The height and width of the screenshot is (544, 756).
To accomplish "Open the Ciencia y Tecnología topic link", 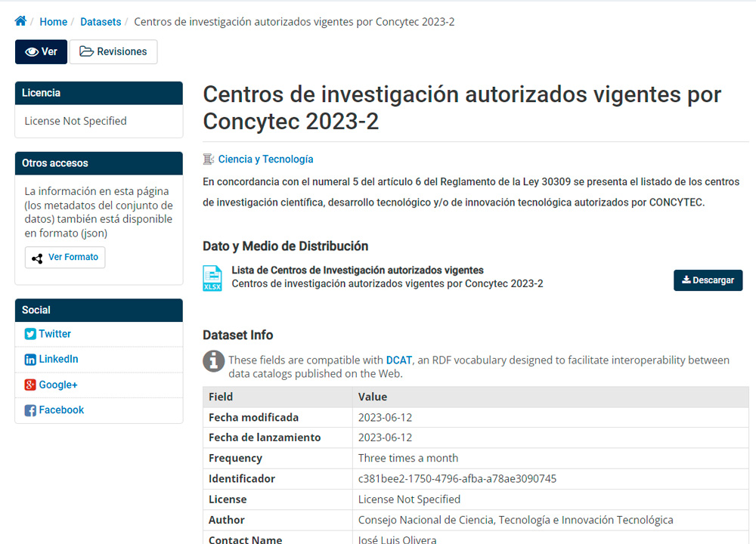I will coord(265,159).
